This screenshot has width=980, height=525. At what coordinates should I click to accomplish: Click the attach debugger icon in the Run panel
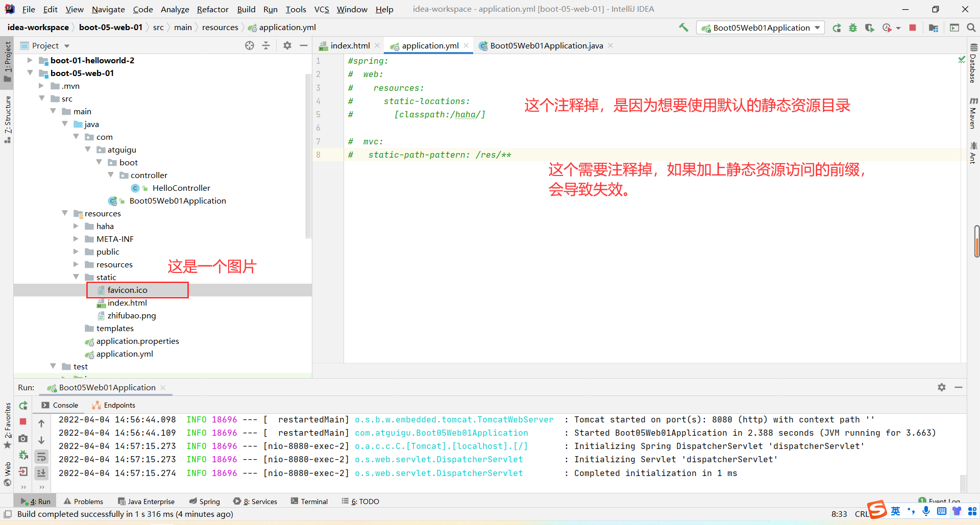tap(23, 455)
